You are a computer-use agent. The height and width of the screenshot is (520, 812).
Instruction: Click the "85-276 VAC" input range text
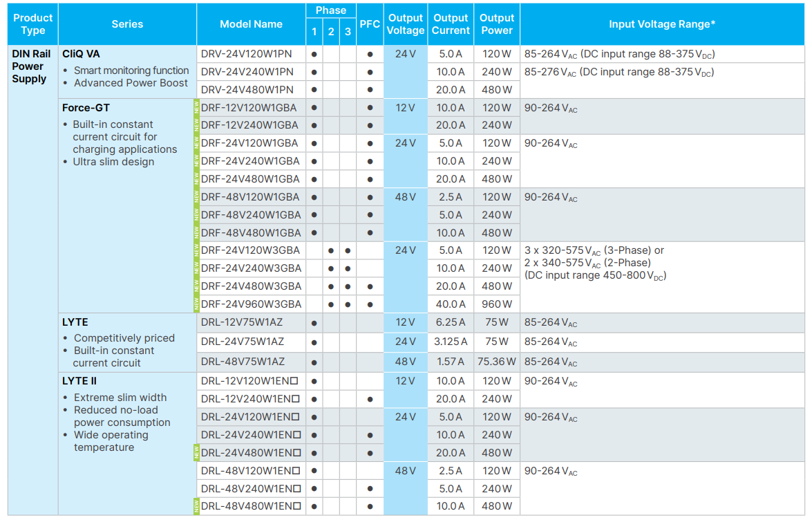pos(550,72)
